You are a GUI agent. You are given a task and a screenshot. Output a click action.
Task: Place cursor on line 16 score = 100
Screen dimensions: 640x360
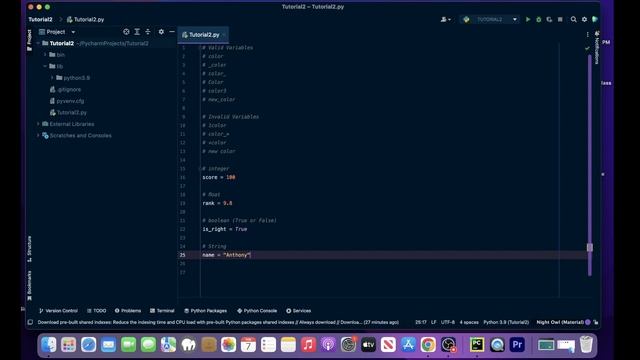tap(218, 177)
